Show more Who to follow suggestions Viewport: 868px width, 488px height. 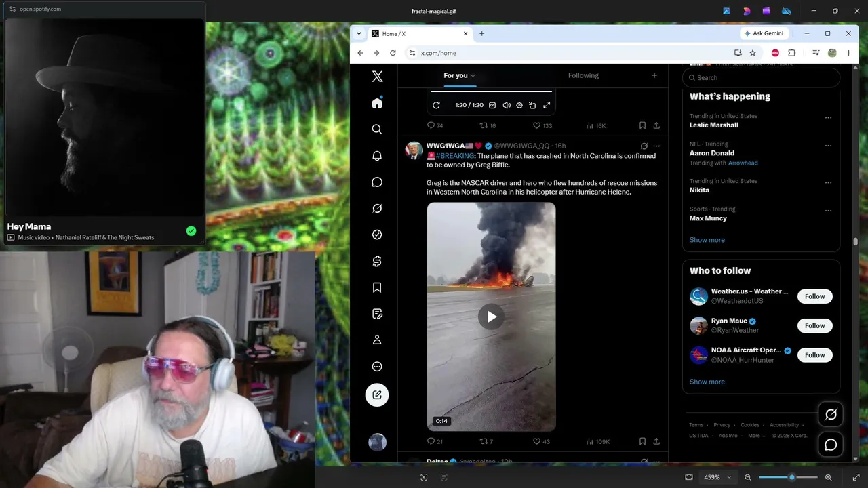707,382
